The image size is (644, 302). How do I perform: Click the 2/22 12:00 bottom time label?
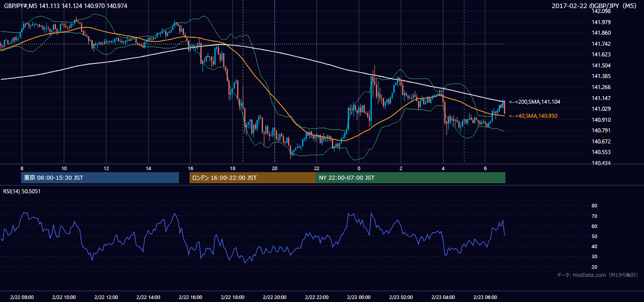coord(106,297)
